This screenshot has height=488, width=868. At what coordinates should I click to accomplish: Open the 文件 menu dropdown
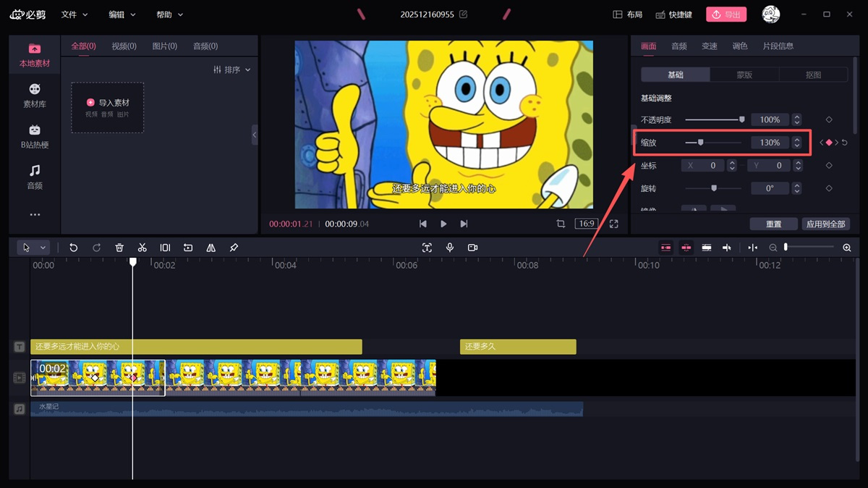(74, 14)
